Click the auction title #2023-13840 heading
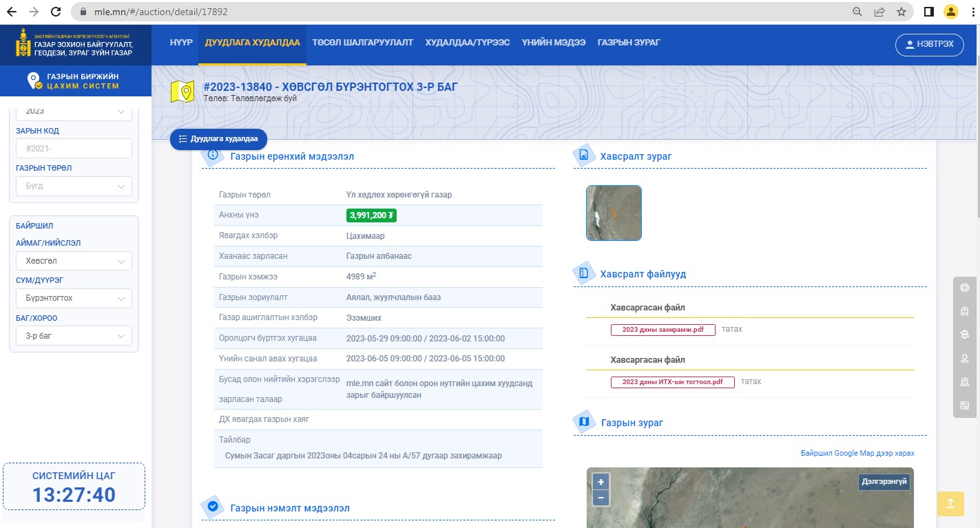The image size is (980, 528). (x=330, y=87)
